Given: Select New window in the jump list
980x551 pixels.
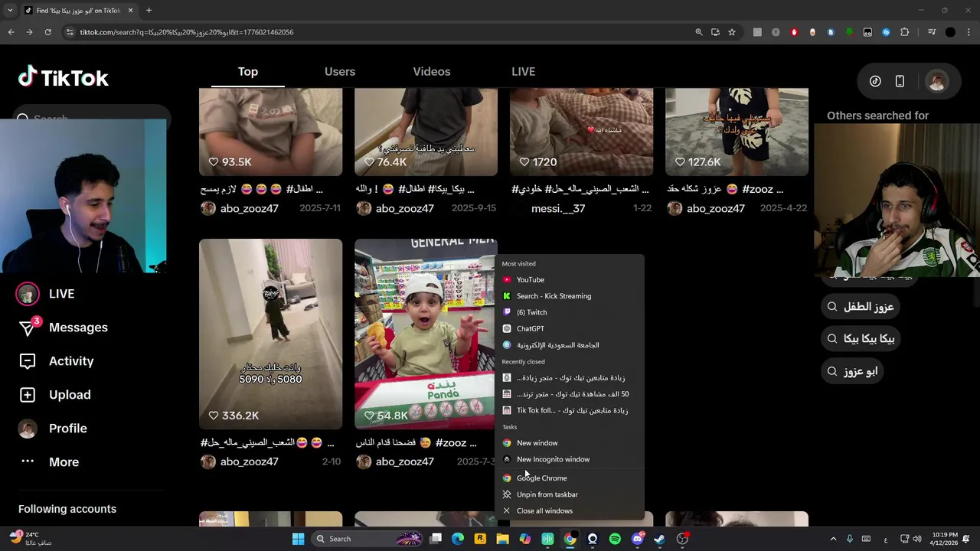Looking at the screenshot, I should 570,443.
